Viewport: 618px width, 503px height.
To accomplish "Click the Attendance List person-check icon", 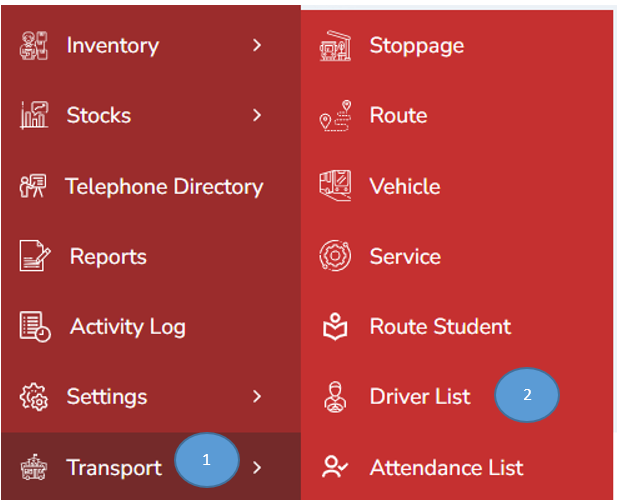I will tap(335, 467).
